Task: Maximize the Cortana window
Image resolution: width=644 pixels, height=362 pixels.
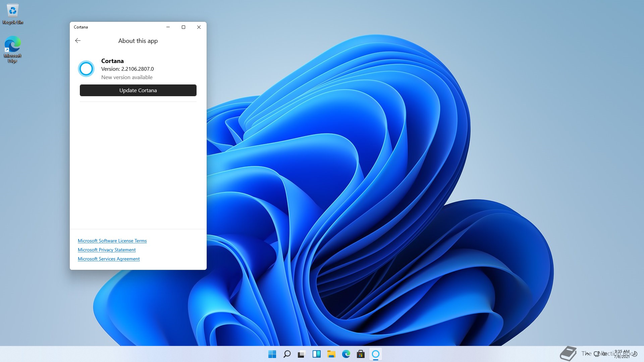Action: point(183,27)
